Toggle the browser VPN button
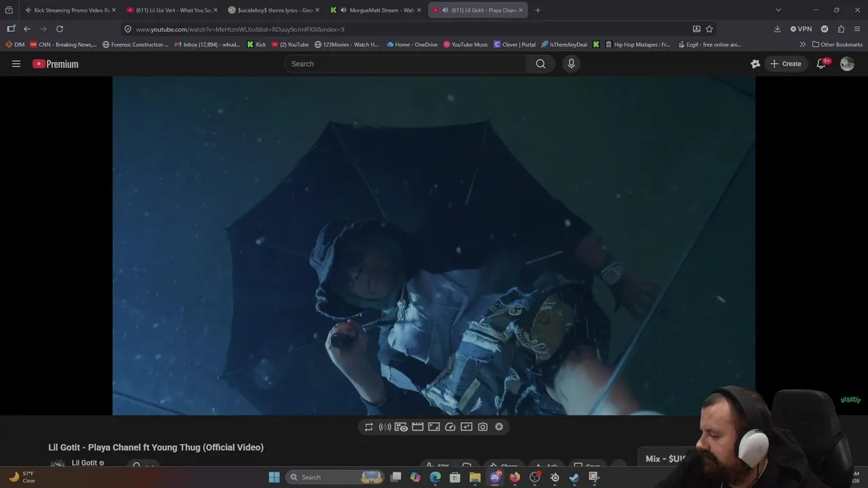868x488 pixels. click(801, 29)
